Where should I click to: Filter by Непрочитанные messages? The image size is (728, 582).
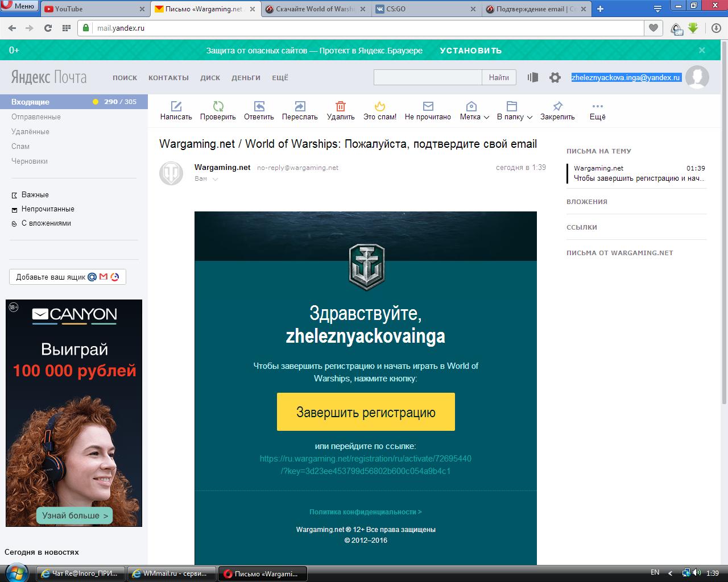[48, 209]
